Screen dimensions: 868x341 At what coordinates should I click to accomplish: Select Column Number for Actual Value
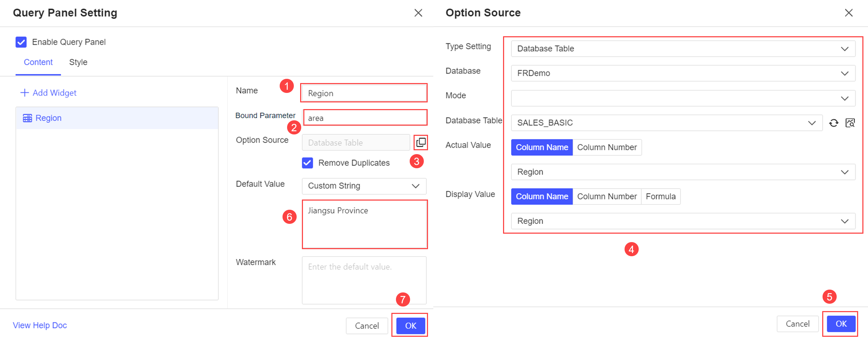[607, 147]
